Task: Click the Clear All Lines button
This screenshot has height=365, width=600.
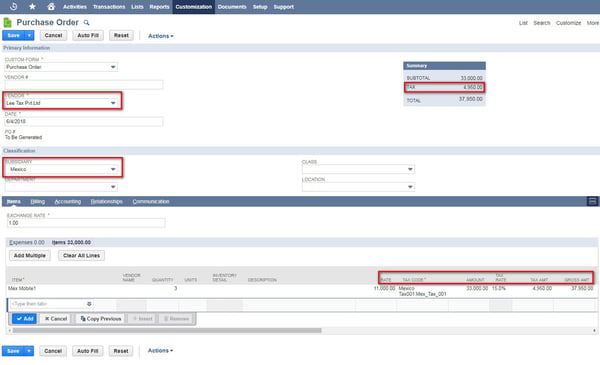Action: click(x=82, y=256)
